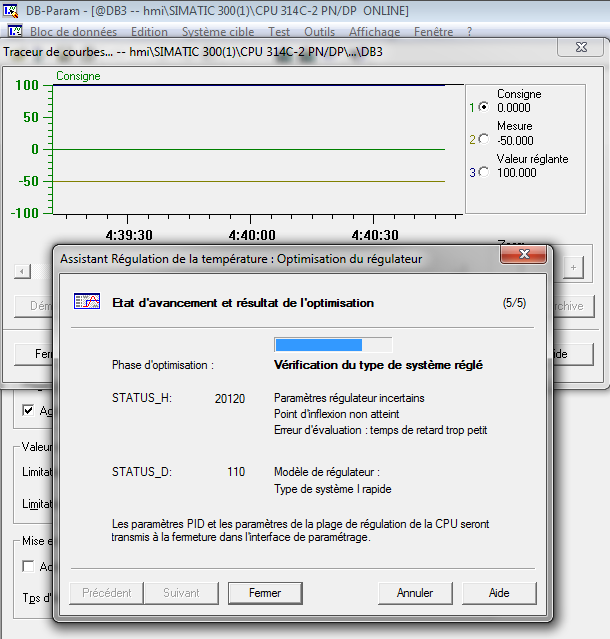Click the DB-Param application icon in title bar
Image resolution: width=610 pixels, height=639 pixels.
12,10
